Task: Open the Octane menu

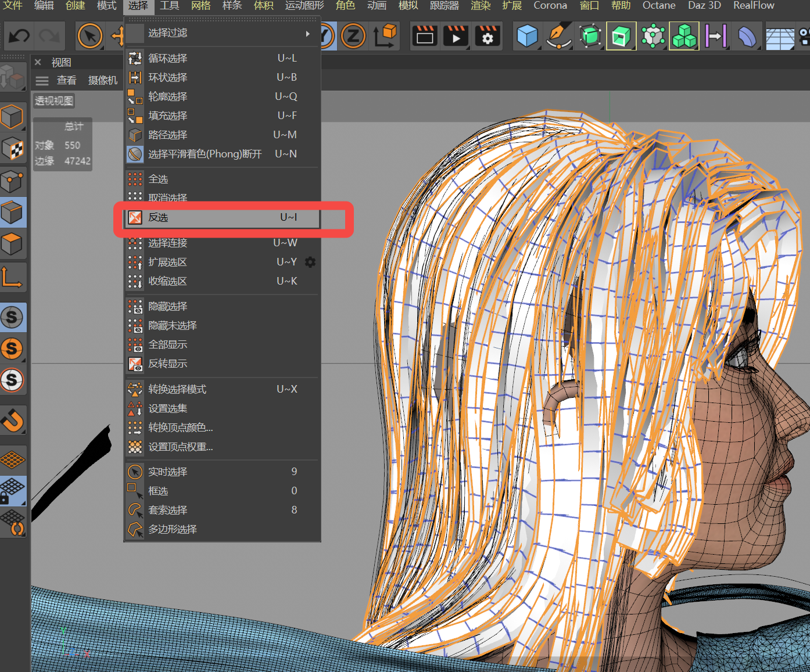Action: coord(659,5)
